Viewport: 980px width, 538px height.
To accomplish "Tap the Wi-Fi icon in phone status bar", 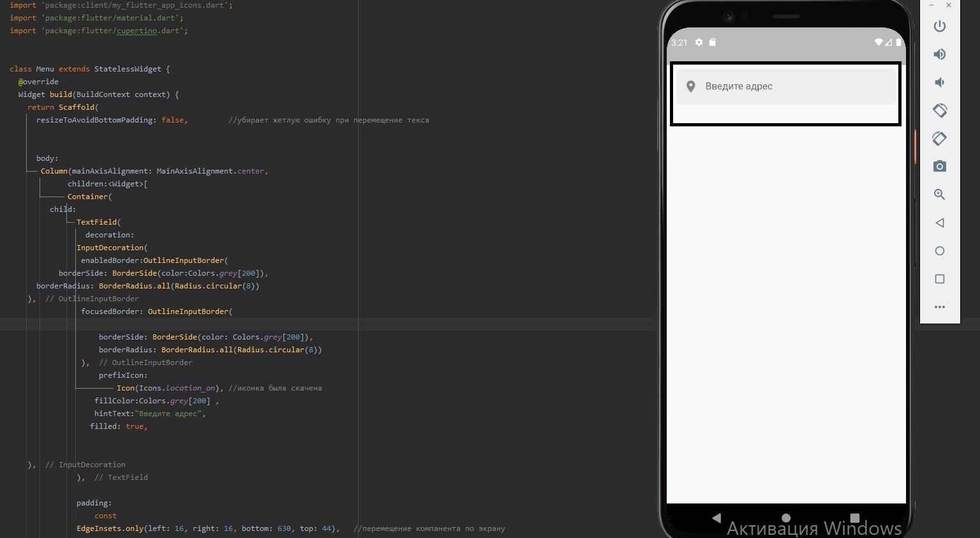I will 879,42.
